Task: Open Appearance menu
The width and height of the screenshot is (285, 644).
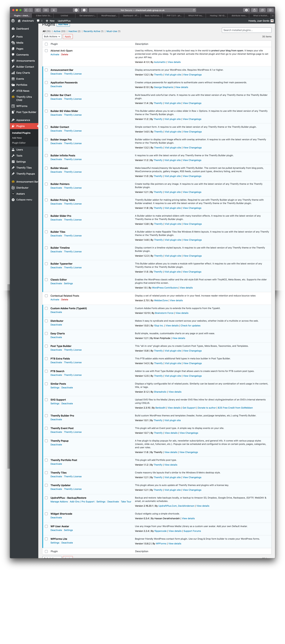Action: (x=23, y=120)
